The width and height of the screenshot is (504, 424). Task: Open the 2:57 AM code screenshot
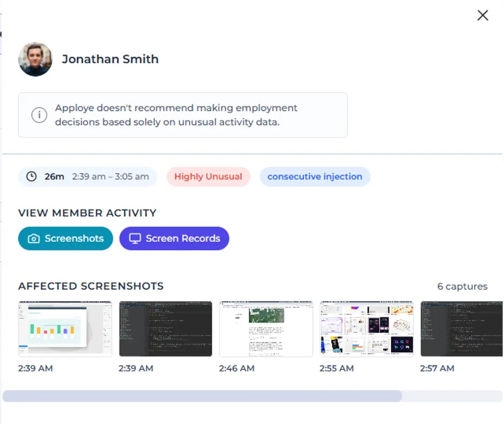462,329
